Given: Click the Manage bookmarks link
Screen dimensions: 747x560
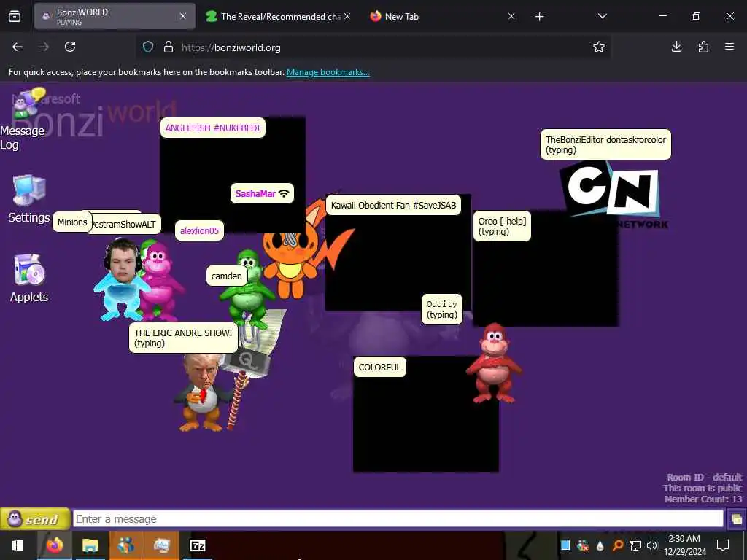Looking at the screenshot, I should [x=328, y=72].
